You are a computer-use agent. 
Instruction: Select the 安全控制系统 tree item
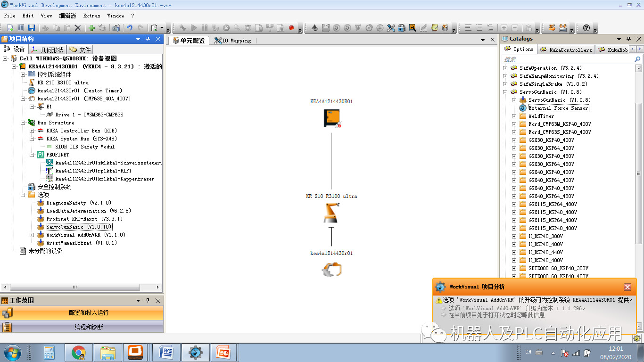tap(54, 187)
